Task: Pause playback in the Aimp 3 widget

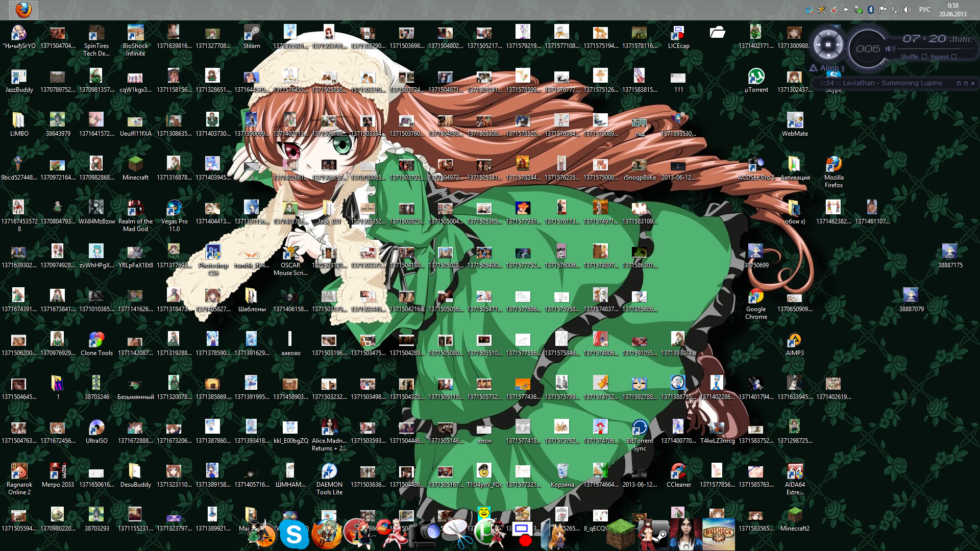Action: point(828,45)
